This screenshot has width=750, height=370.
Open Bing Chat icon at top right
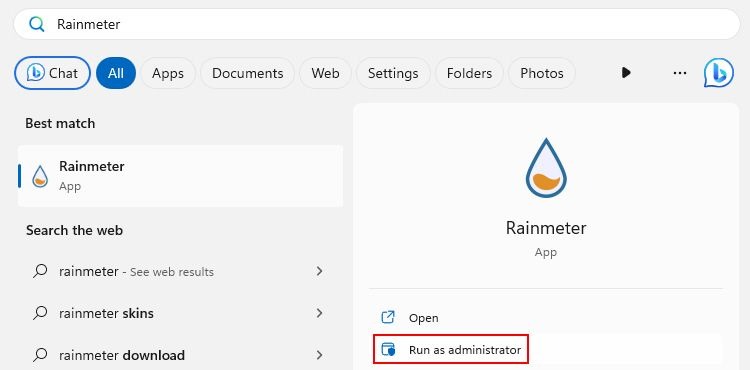point(718,73)
